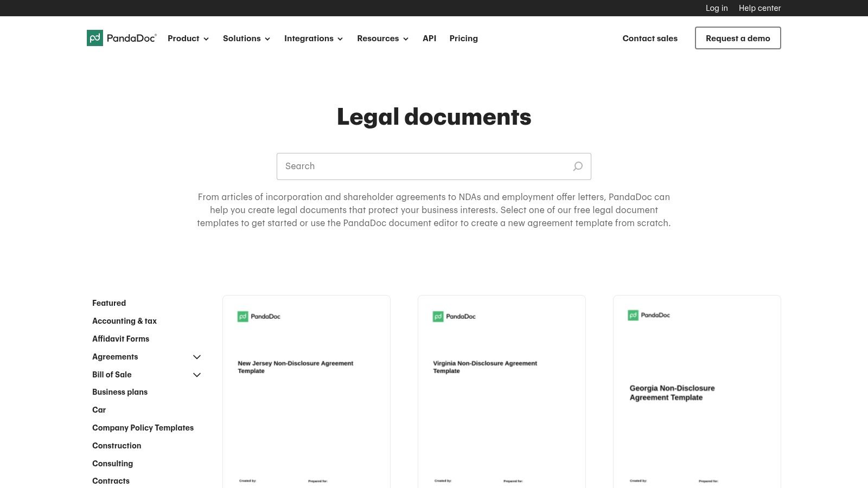
Task: Select the Business plans category
Action: tap(120, 392)
